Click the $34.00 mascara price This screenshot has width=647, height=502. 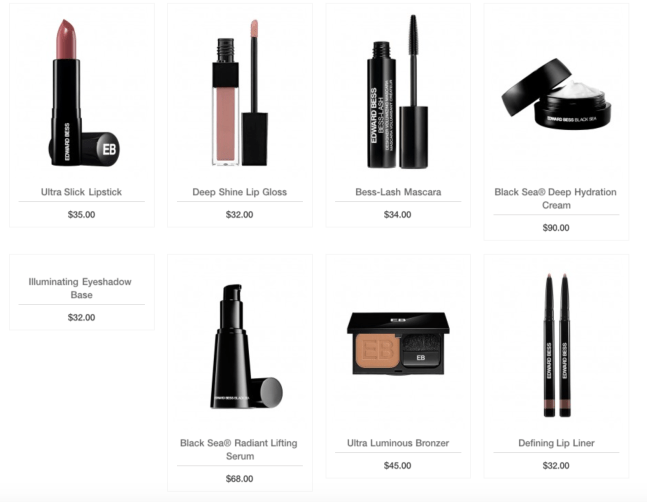[x=397, y=214]
